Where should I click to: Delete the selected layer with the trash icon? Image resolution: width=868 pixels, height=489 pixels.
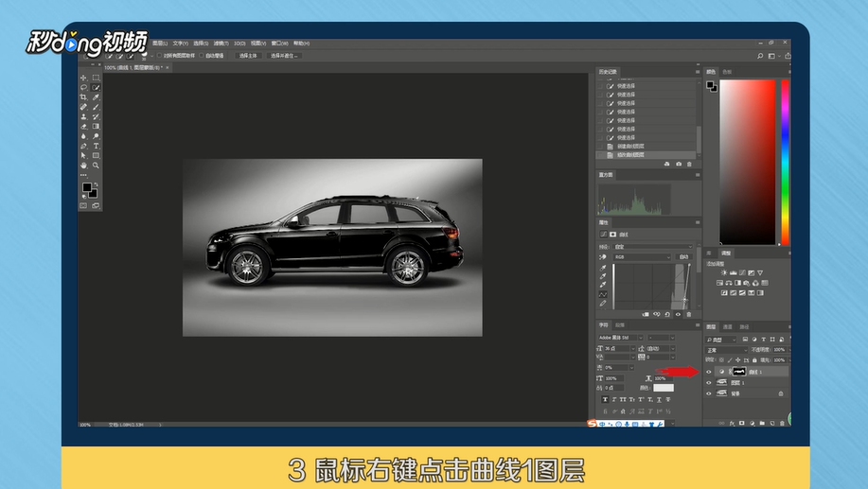click(782, 423)
